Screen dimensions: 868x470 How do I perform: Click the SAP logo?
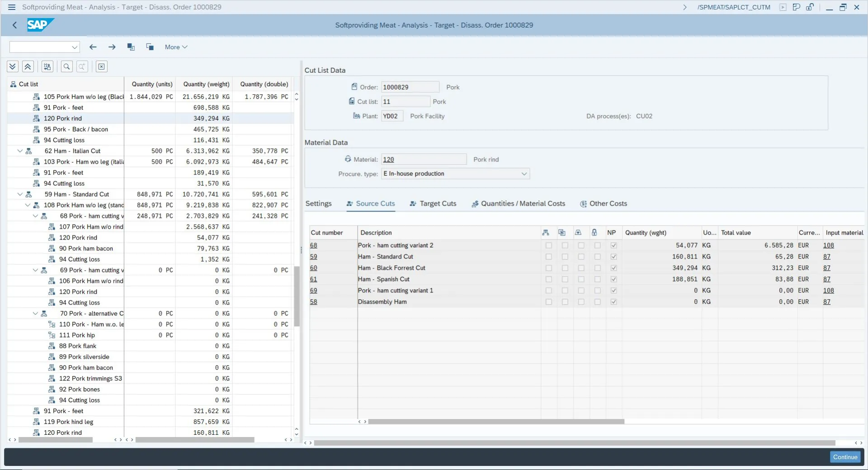coord(40,25)
